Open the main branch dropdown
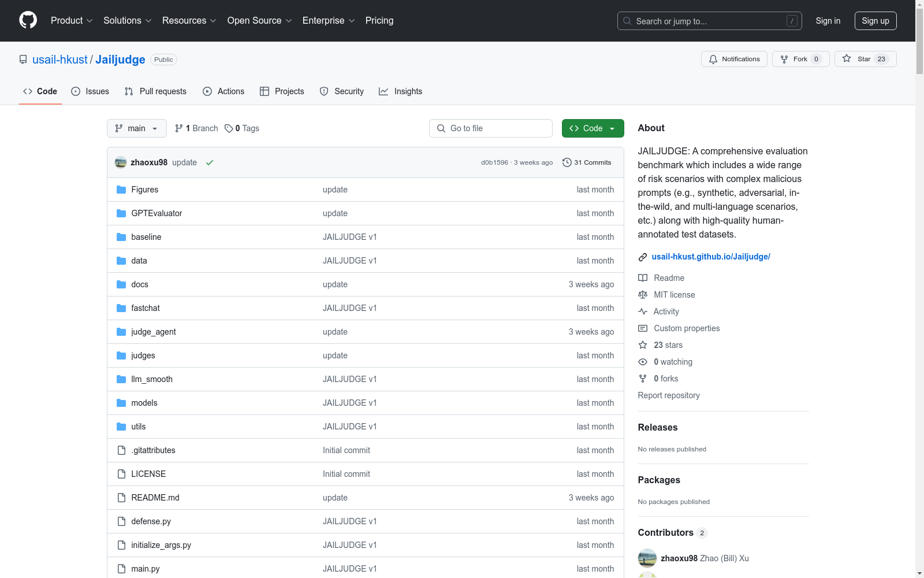This screenshot has width=924, height=578. coord(136,128)
